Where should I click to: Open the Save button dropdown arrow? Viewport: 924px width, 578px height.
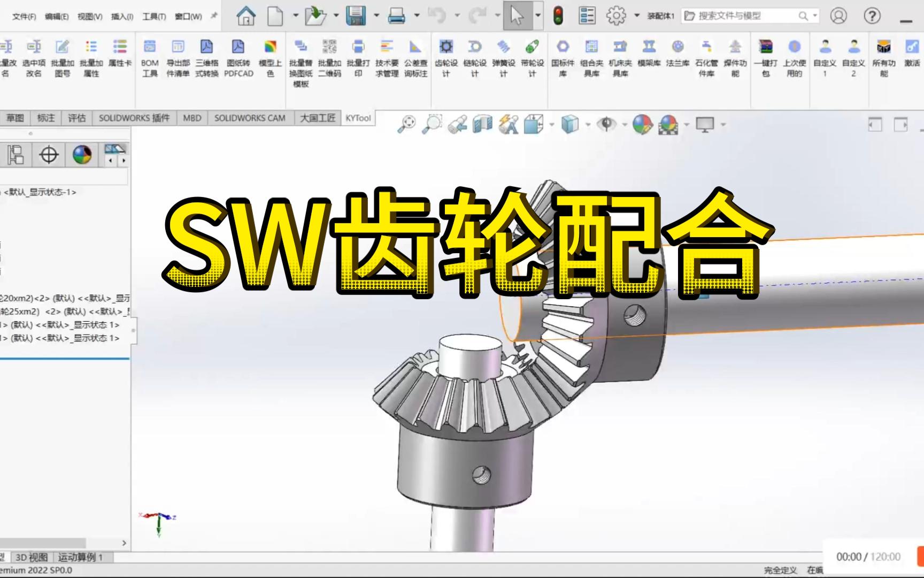tap(376, 16)
